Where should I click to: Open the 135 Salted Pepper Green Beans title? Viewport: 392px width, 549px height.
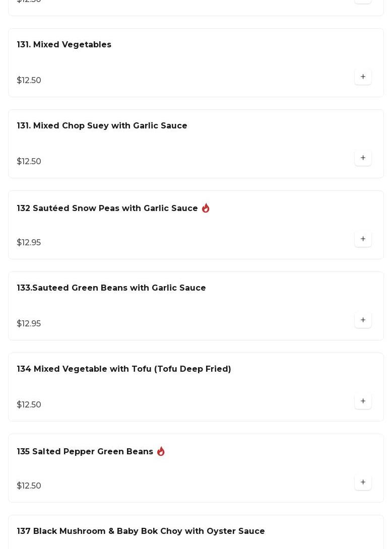85,452
